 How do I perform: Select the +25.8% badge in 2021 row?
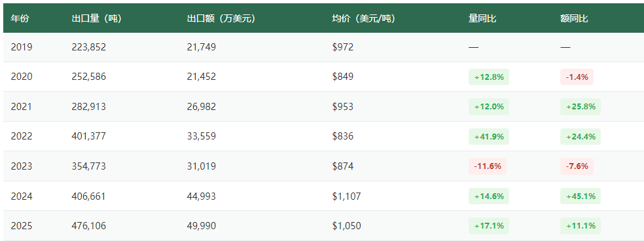[581, 107]
